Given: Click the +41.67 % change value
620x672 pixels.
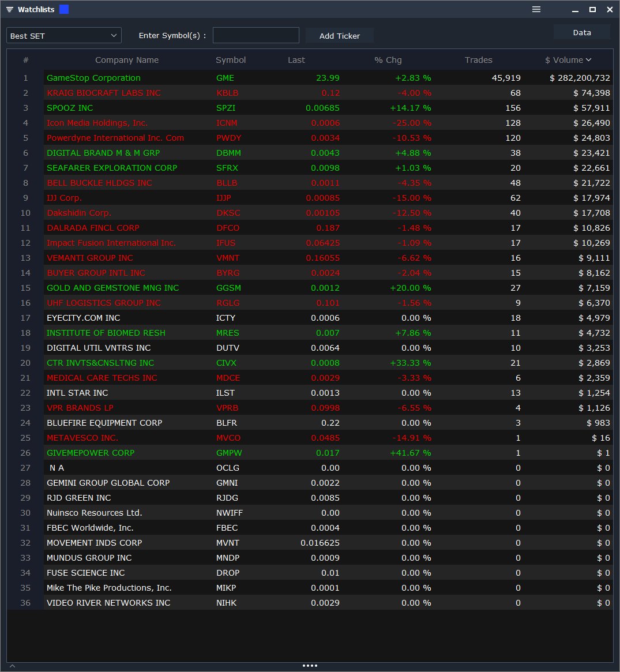Looking at the screenshot, I should point(411,453).
